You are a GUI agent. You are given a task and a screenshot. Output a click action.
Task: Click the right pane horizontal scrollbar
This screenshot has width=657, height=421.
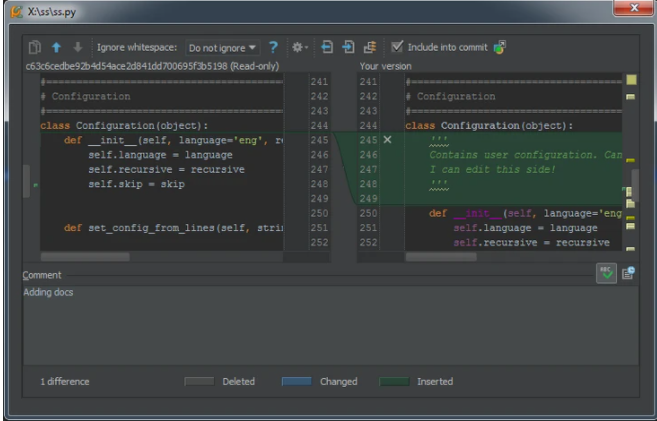(441, 256)
